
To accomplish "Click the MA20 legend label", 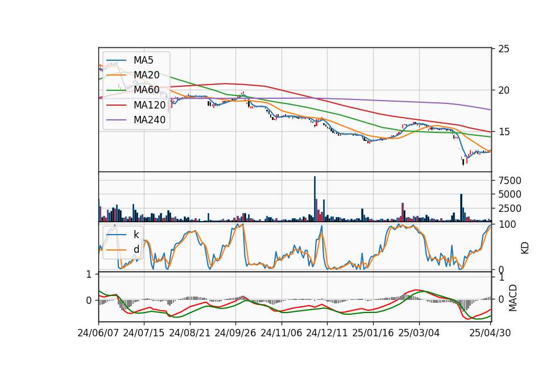I will pyautogui.click(x=146, y=75).
